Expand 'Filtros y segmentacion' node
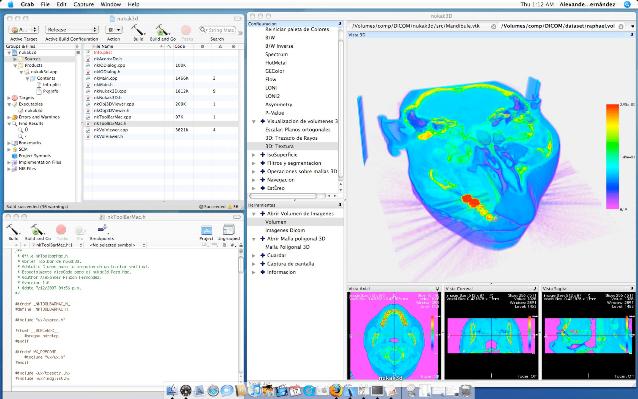The image size is (638, 399). tap(253, 163)
